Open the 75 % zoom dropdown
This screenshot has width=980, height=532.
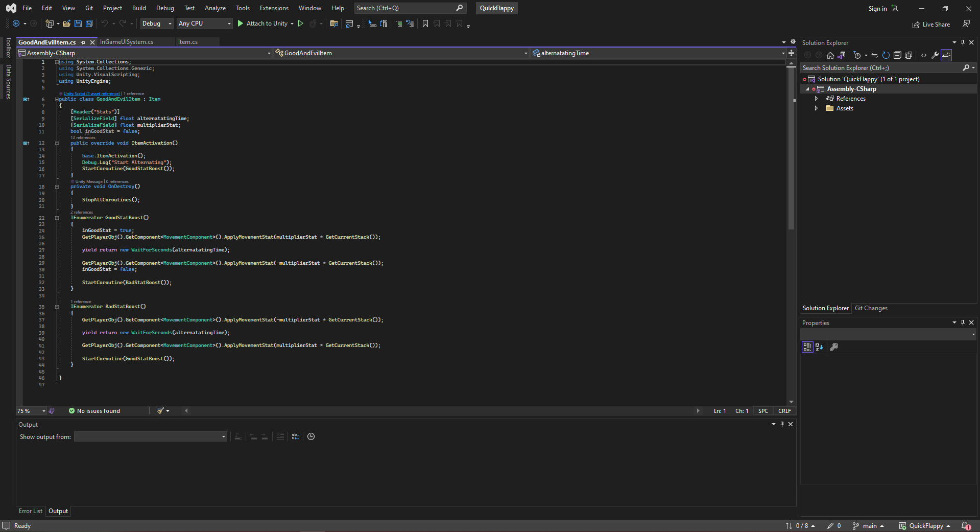31,411
